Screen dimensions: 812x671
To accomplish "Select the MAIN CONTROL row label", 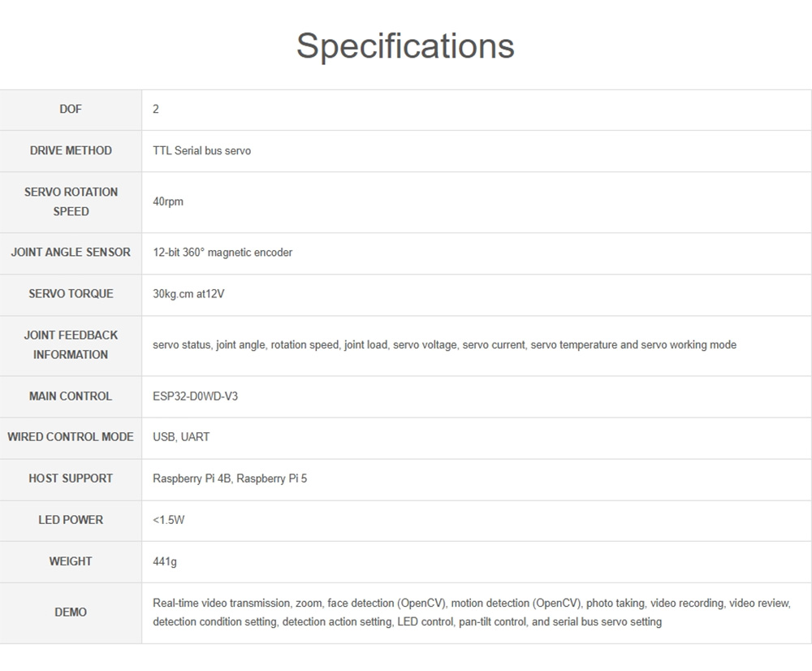I will (71, 396).
